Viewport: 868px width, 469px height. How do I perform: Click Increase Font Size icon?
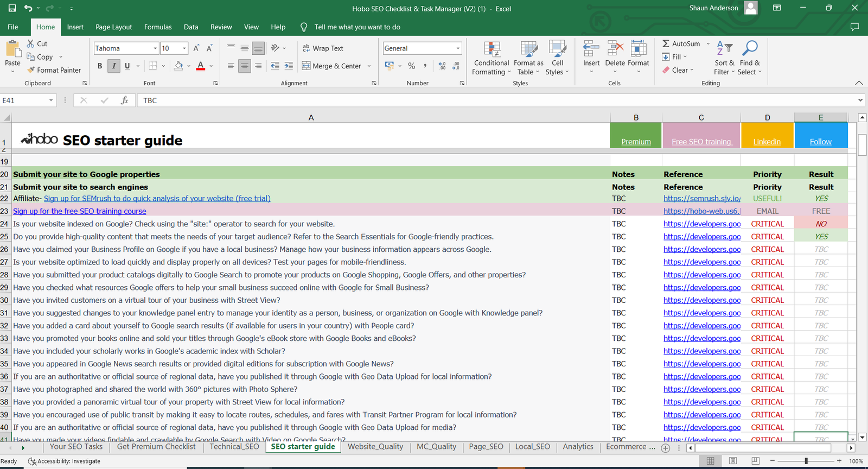[x=196, y=48]
